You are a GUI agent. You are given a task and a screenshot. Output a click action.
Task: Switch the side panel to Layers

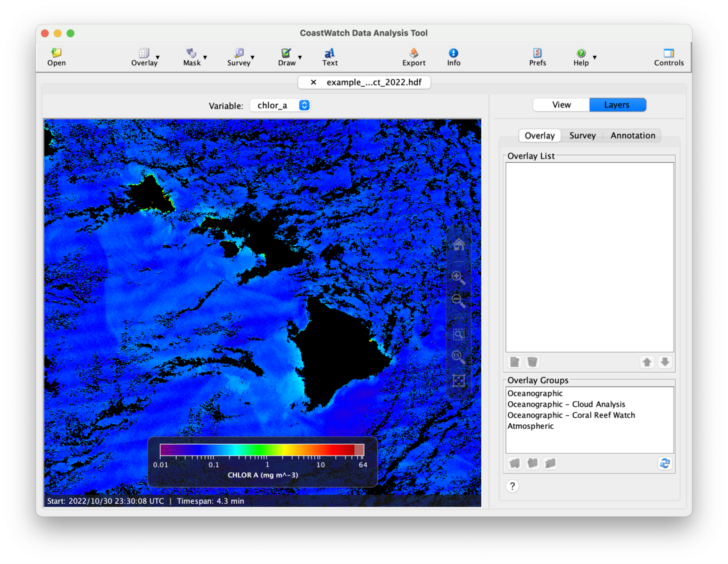[x=616, y=105]
